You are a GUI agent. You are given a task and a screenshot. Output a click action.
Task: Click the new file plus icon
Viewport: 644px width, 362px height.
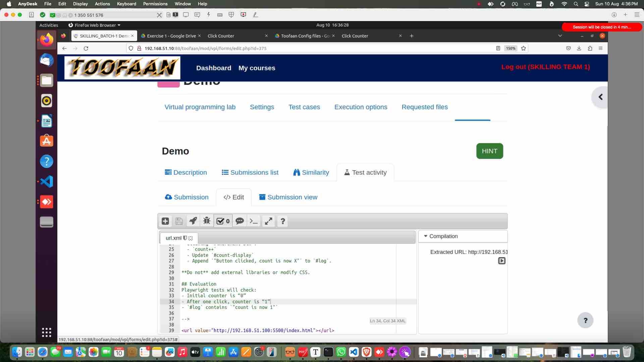(x=165, y=221)
